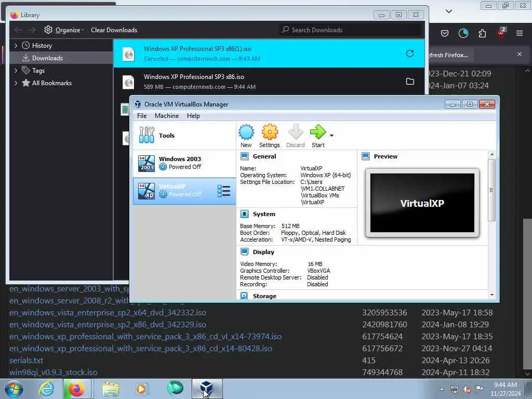Open Firefox downloads progress icon
The image size is (532, 399).
point(463,33)
